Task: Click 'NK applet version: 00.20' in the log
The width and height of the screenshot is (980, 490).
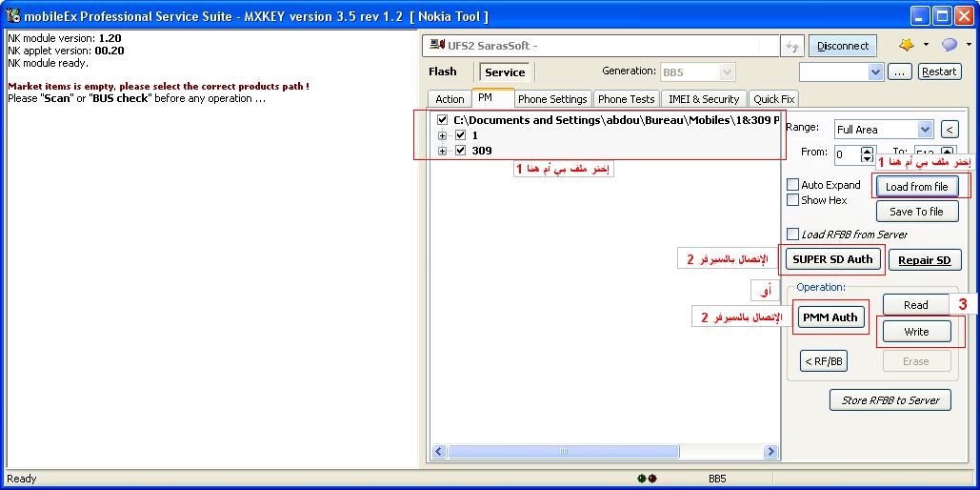Action: [x=66, y=51]
